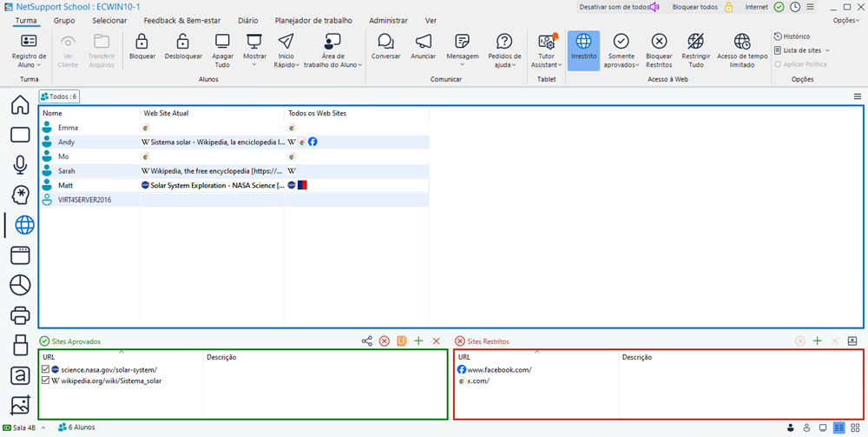Viewport: 868px width, 437px height.
Task: Open the typing 'a' view in sidebar
Action: (x=21, y=375)
